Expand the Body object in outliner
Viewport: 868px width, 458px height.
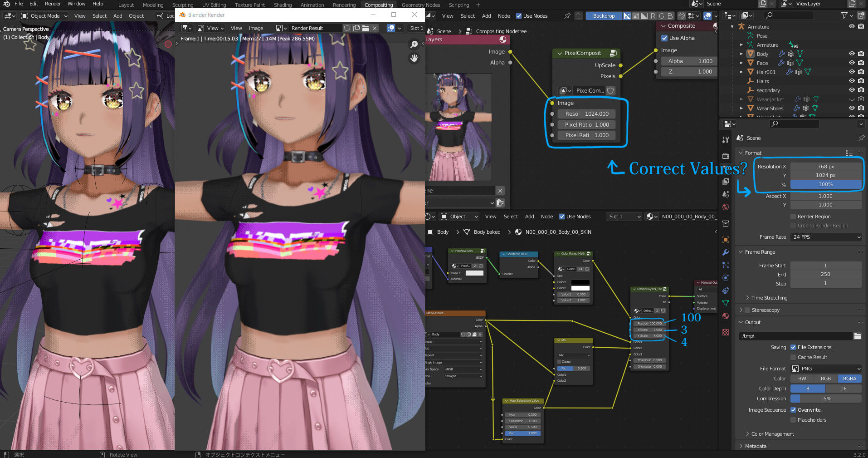click(x=741, y=54)
